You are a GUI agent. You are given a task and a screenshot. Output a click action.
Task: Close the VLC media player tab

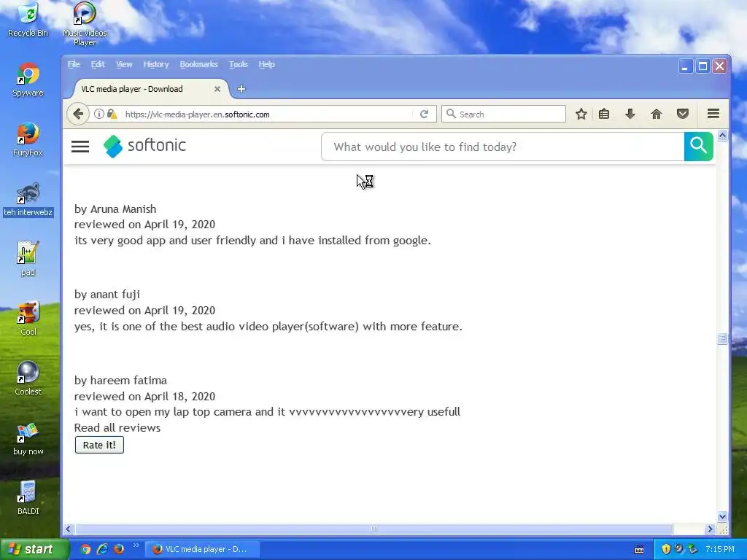[x=217, y=89]
